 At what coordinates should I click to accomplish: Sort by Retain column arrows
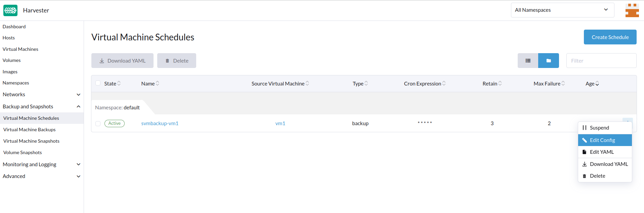coord(500,83)
